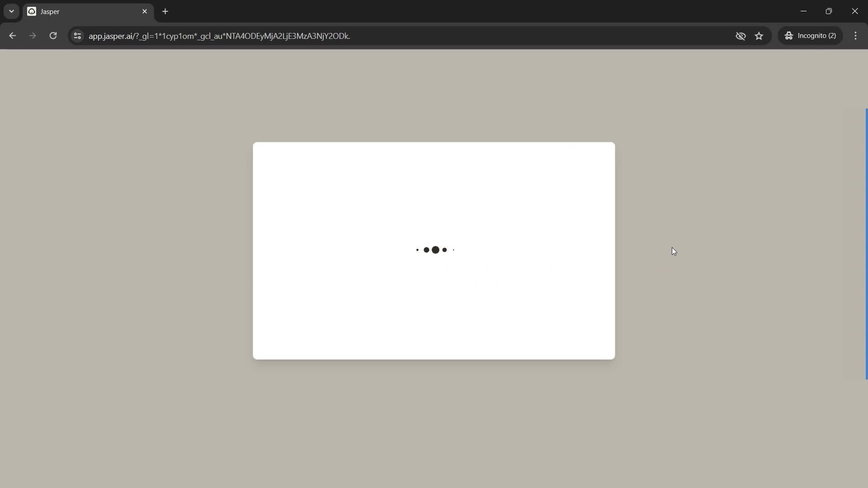Click the forward navigation arrow

32,36
